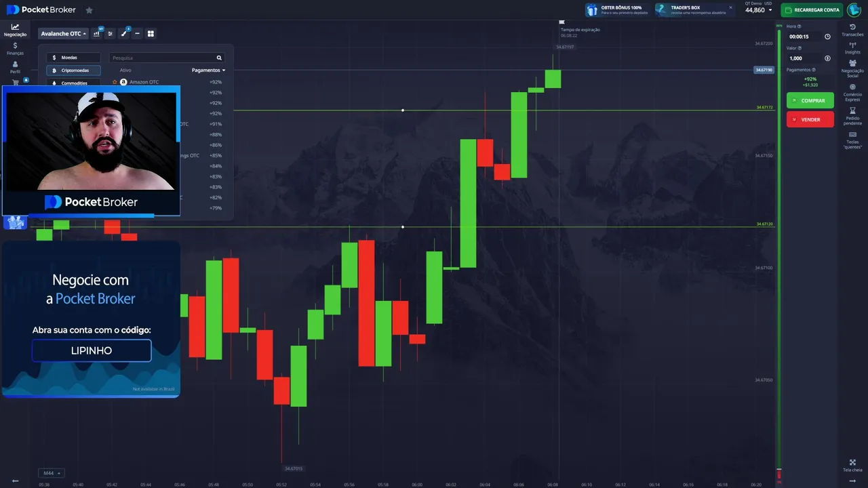Click the favorites star beside Pocket Broker logo
This screenshot has width=868, height=488.
coord(89,10)
